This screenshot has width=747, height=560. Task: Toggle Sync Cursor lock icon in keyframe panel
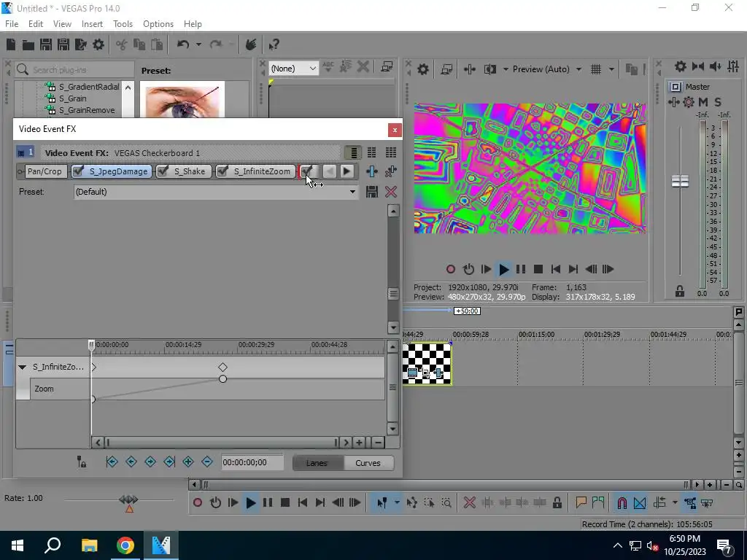click(82, 462)
